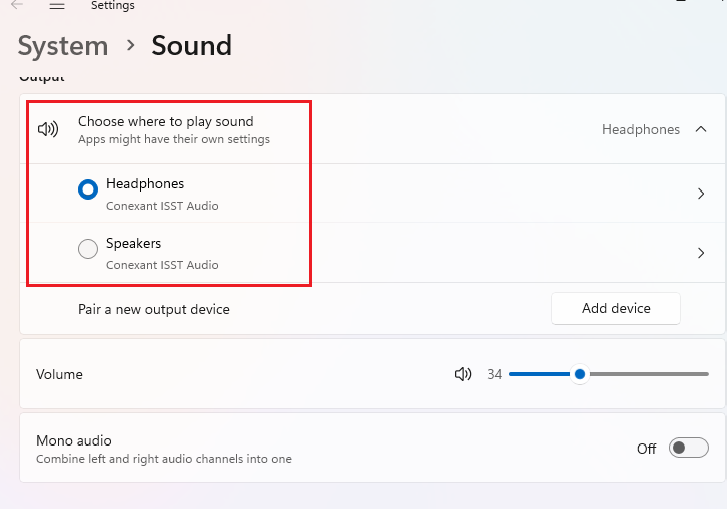
Task: Click the Pair a new output device text
Action: pyautogui.click(x=154, y=309)
